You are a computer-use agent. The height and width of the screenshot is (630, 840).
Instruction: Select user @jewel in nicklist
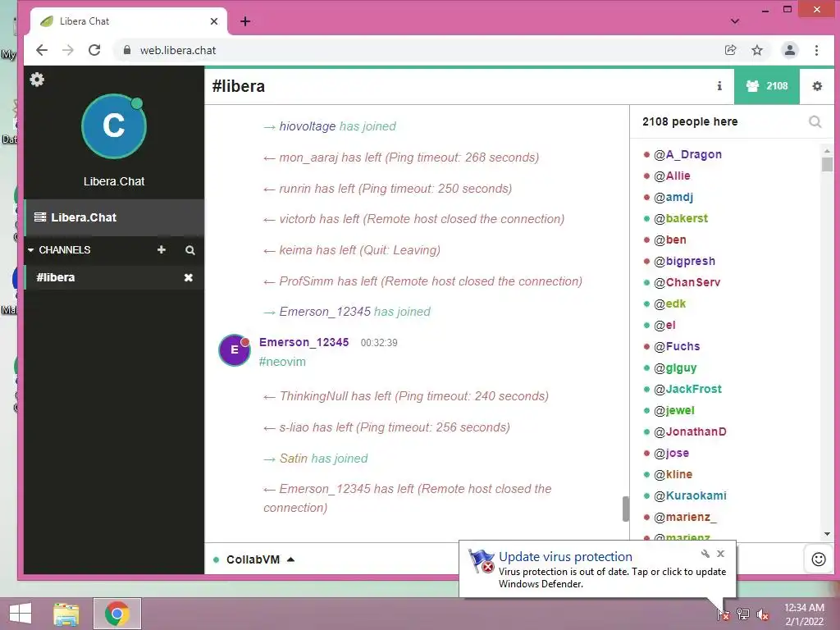click(674, 410)
